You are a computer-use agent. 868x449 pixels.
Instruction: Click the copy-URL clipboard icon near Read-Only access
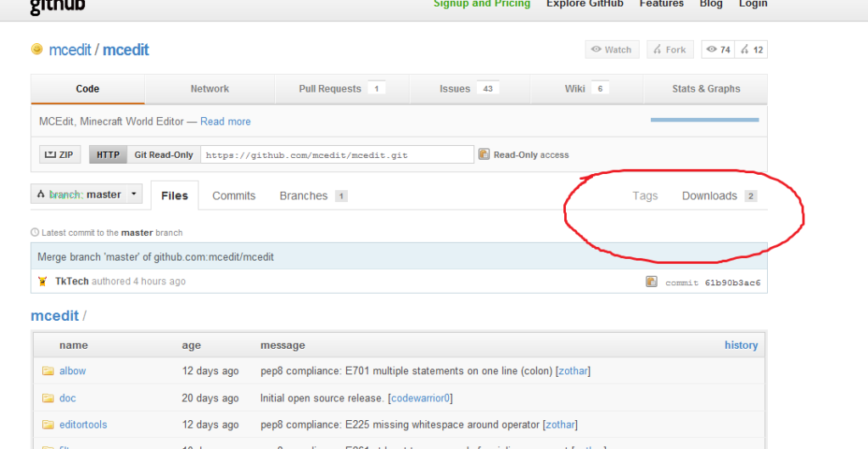click(484, 154)
